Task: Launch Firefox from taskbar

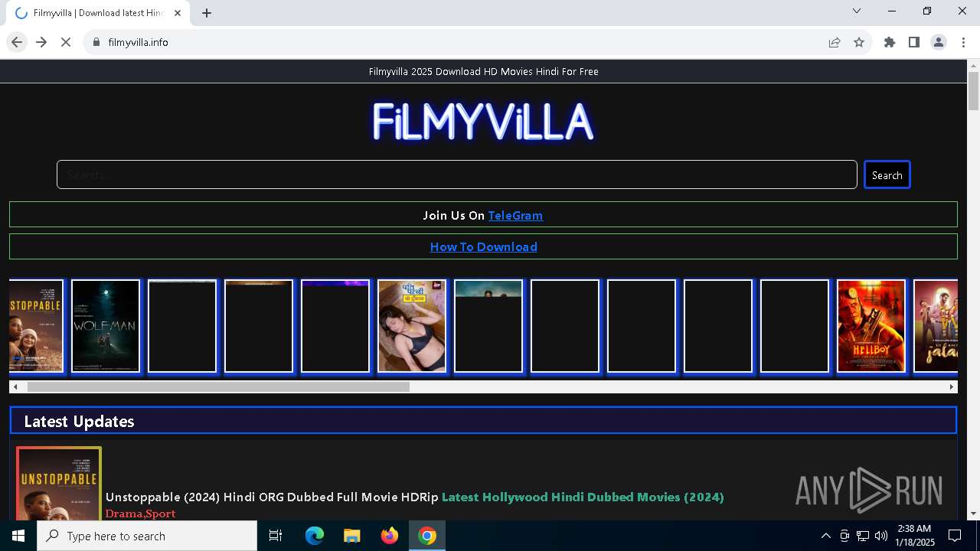Action: point(390,536)
